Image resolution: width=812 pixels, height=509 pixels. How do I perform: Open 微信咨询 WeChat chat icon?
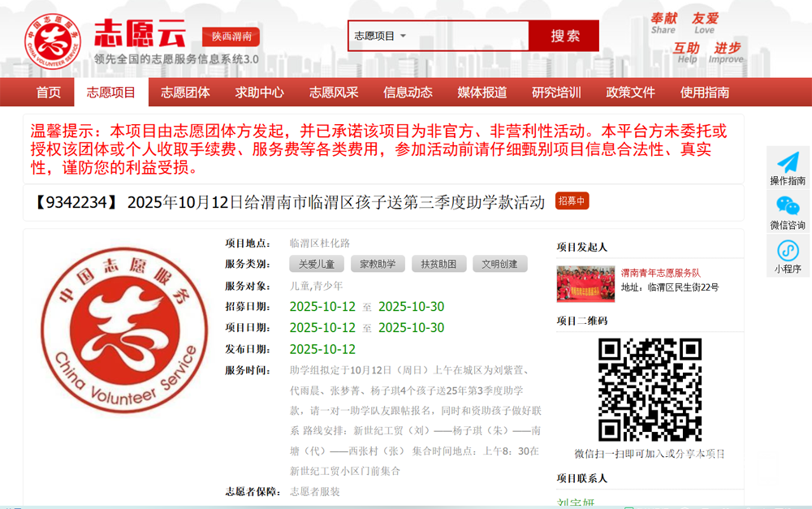click(x=787, y=206)
